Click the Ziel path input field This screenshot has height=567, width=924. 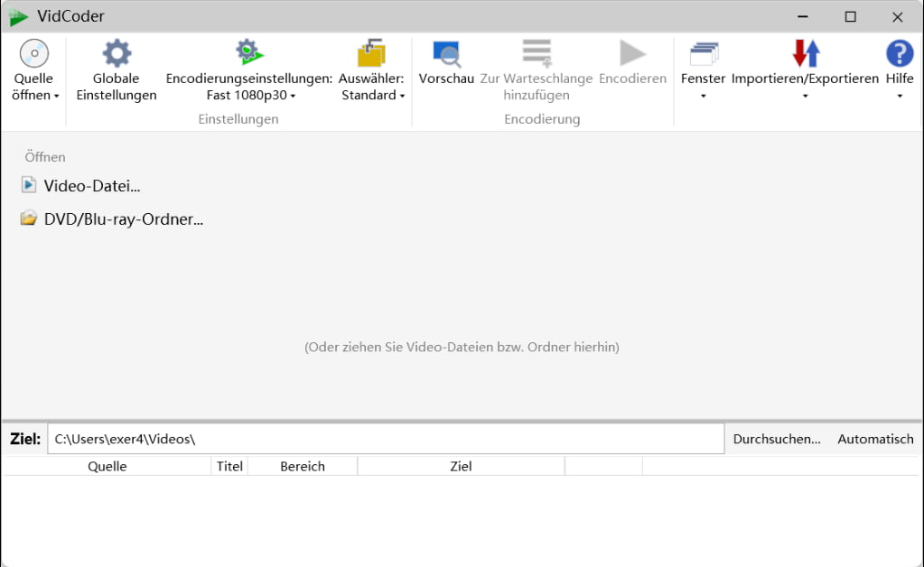pos(386,439)
